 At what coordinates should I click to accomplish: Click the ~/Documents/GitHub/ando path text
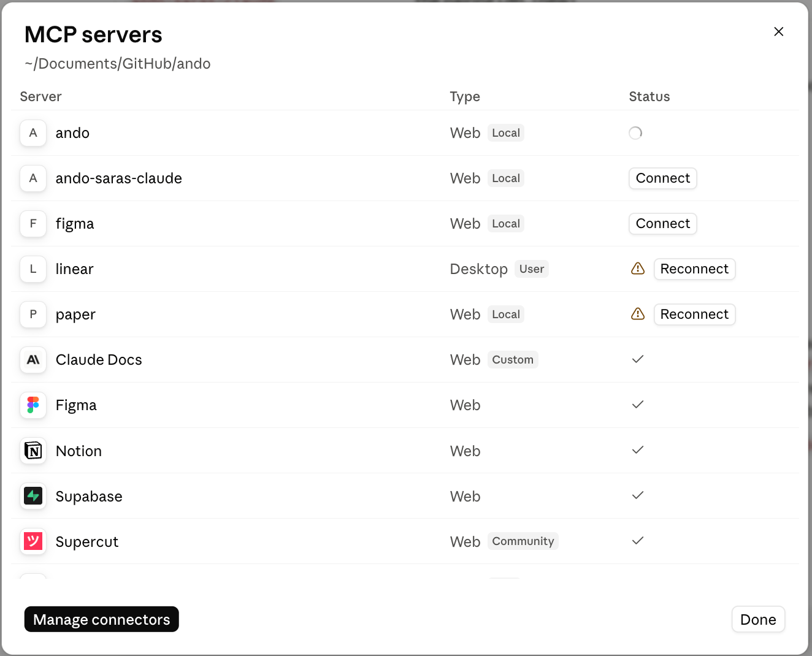pos(118,64)
